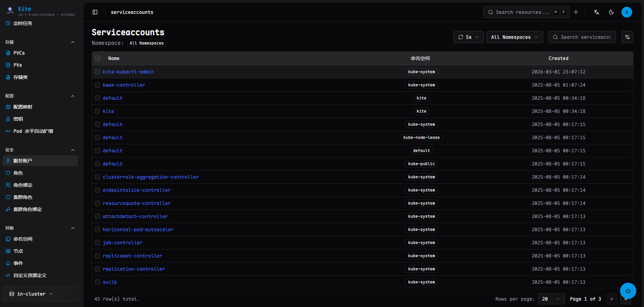
Task: Open 角色绑定 role bindings
Action: 40,185
